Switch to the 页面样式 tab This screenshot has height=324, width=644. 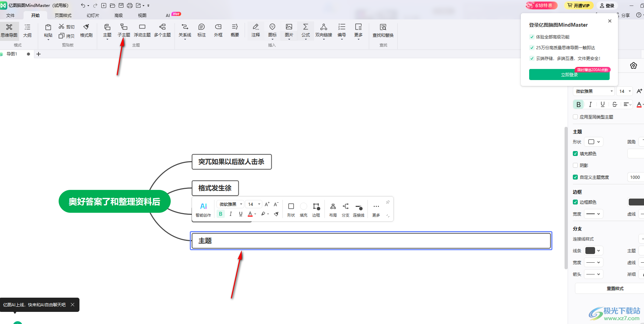tap(63, 15)
